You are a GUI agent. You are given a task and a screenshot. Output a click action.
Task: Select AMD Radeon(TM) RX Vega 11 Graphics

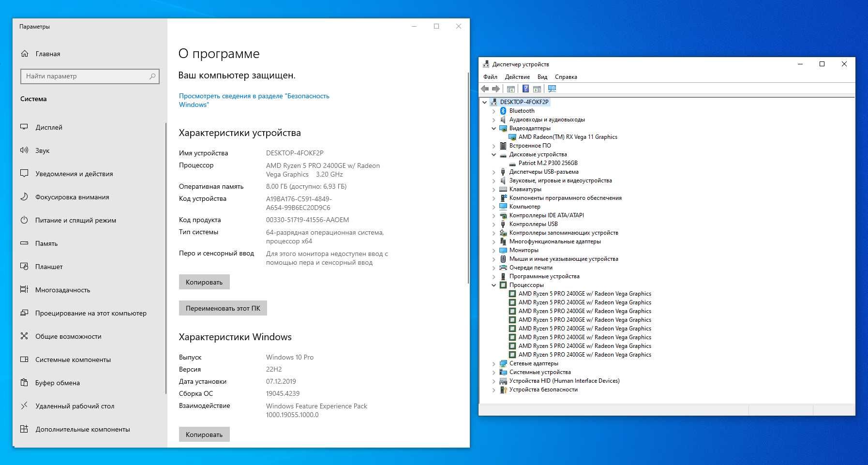(568, 137)
